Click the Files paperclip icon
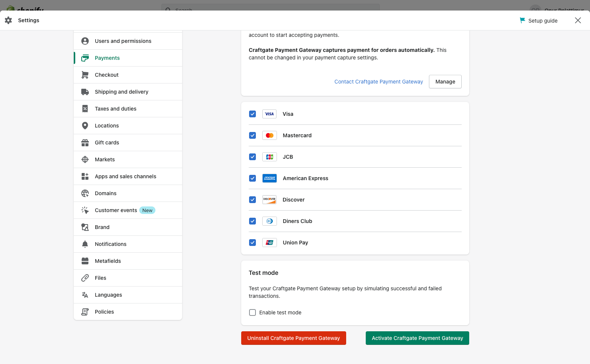Image resolution: width=590 pixels, height=364 pixels. click(x=85, y=278)
